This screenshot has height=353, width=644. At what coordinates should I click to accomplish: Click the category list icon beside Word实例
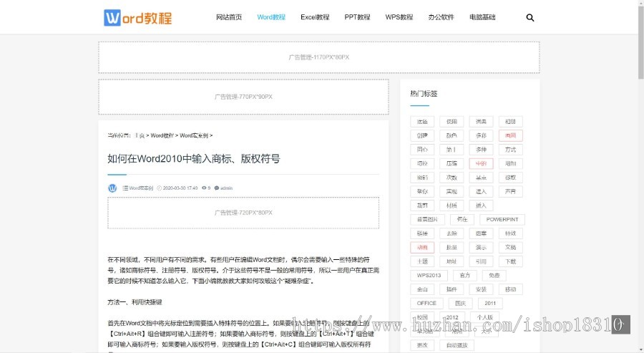[x=125, y=188]
